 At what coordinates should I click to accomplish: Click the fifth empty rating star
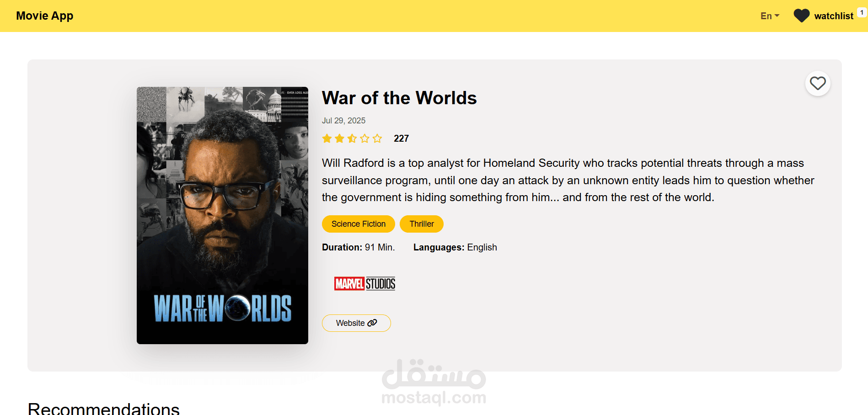377,138
